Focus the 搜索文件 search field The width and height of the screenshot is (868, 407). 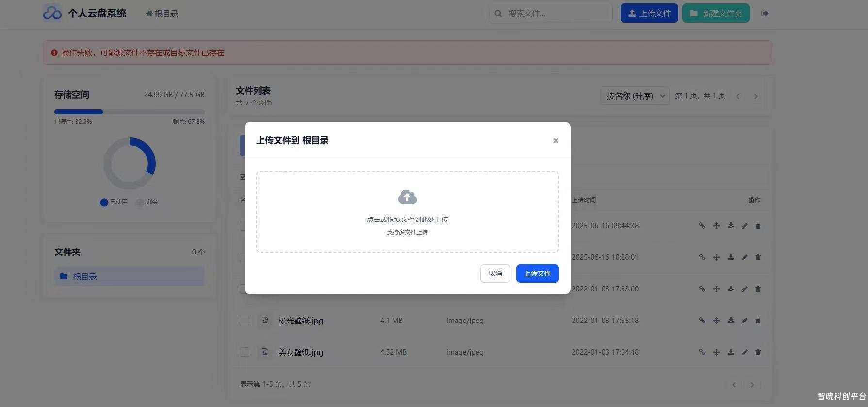[550, 13]
